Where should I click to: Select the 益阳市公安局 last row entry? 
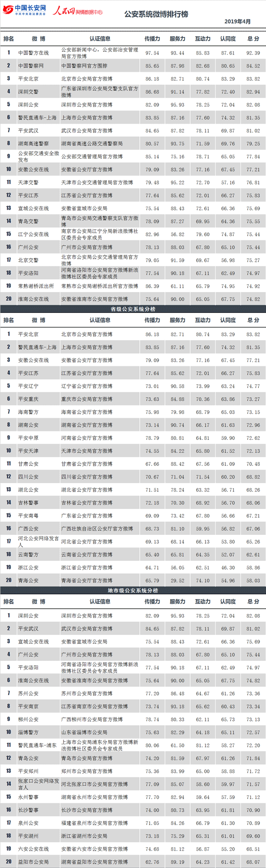click(x=33, y=862)
